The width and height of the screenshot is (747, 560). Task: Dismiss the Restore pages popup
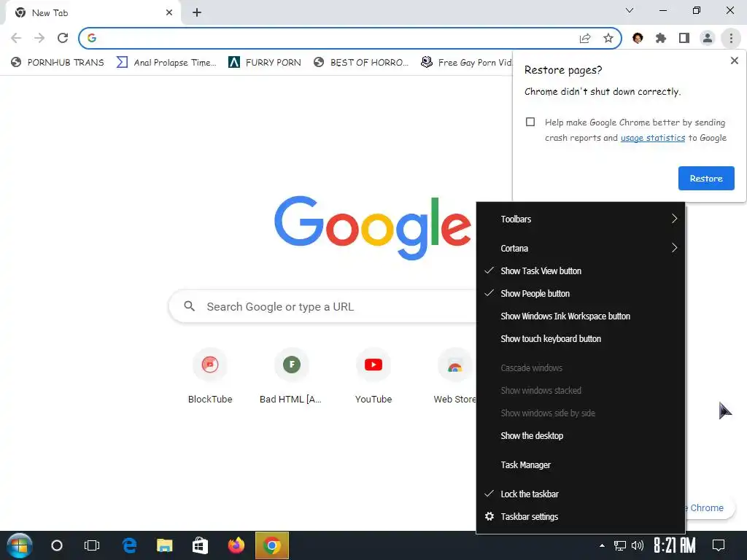(x=734, y=61)
